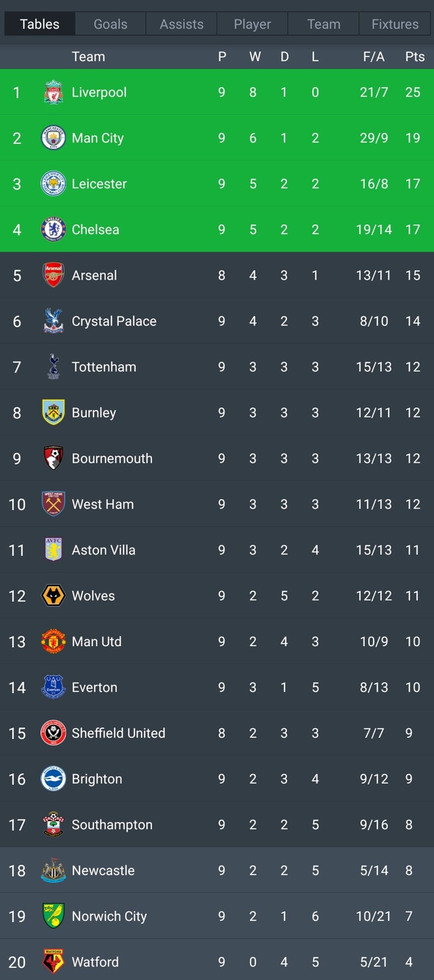Tap the Norwich City canary badge
434x980 pixels.
click(53, 916)
